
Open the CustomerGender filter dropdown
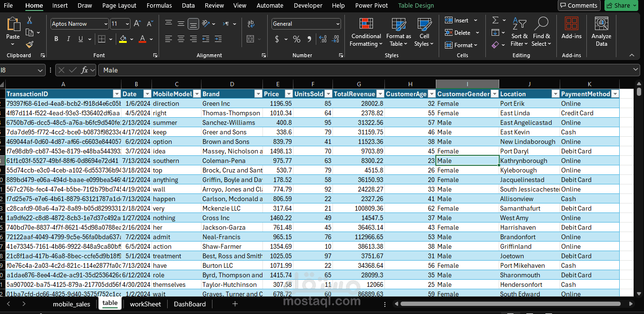click(x=494, y=94)
